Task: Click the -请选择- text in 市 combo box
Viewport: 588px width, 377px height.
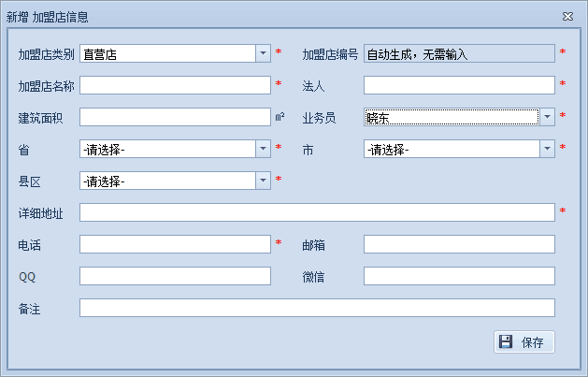Action: [x=451, y=149]
